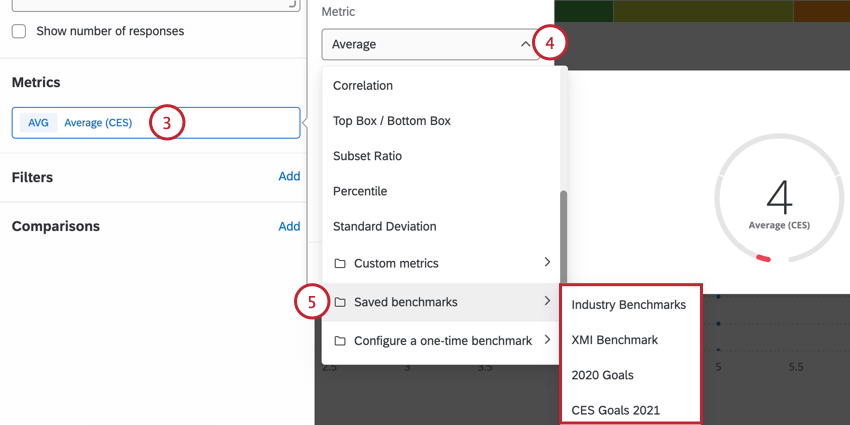Add a new comparison
This screenshot has width=850, height=425.
289,226
